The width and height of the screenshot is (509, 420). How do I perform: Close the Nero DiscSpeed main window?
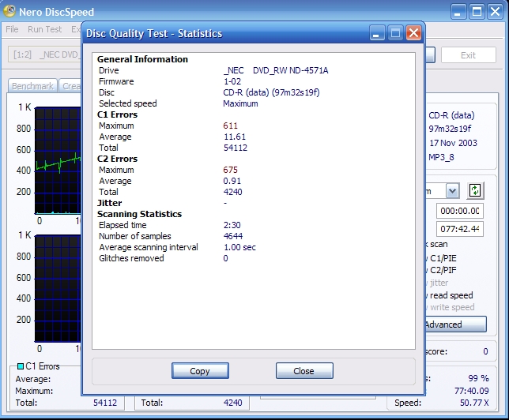tap(495, 12)
